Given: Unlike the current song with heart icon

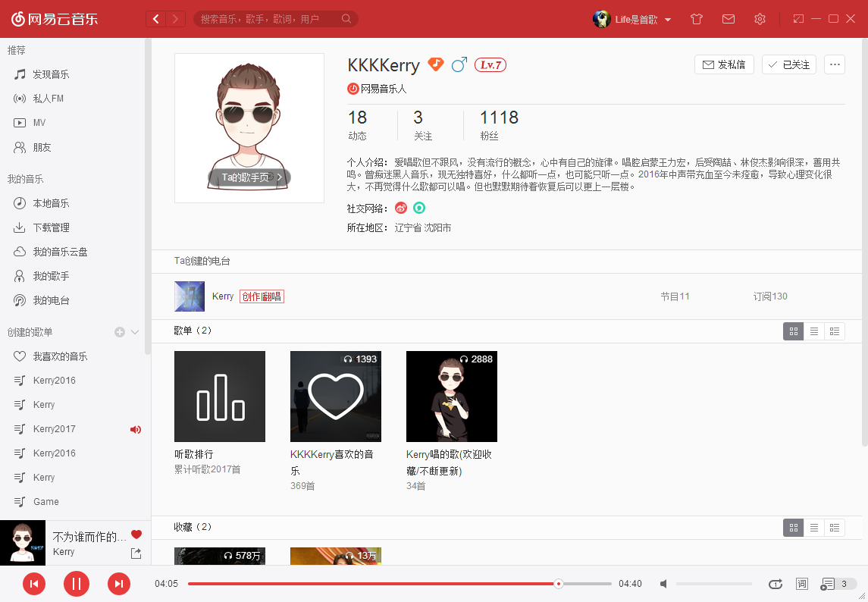Looking at the screenshot, I should [136, 535].
